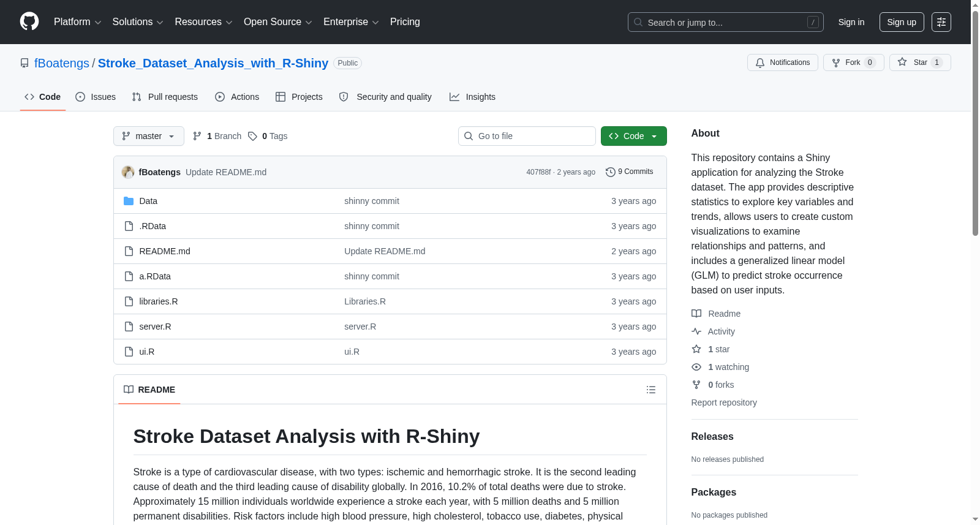Open the Packages heading link
The image size is (980, 525).
click(x=714, y=493)
